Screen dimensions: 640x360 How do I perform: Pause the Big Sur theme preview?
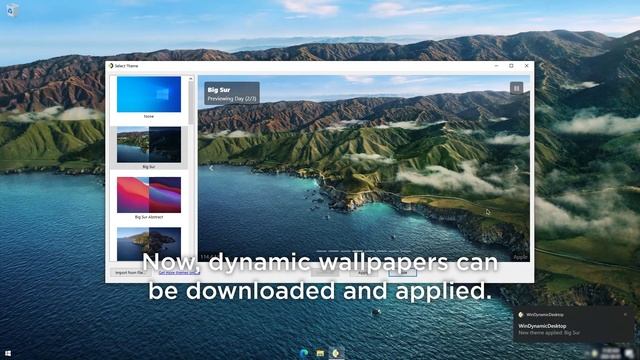point(516,88)
